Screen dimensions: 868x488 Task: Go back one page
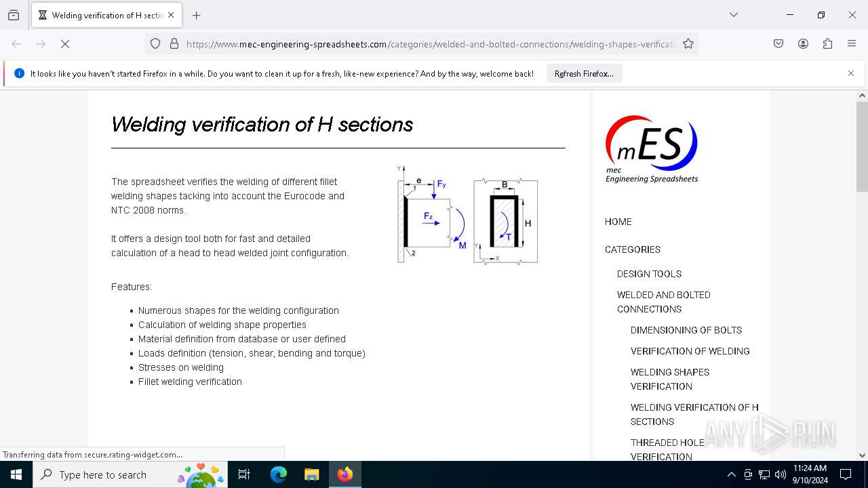pos(16,44)
